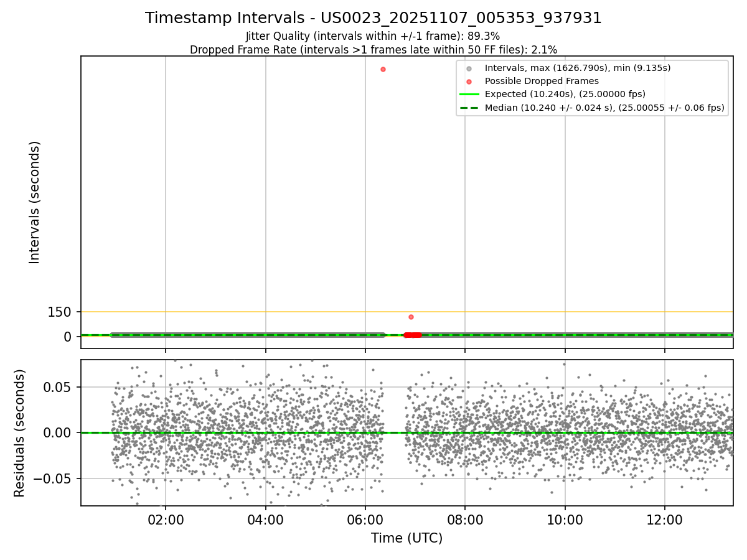Click the 0.05 residuals tick label
747x560 pixels.
tap(58, 387)
